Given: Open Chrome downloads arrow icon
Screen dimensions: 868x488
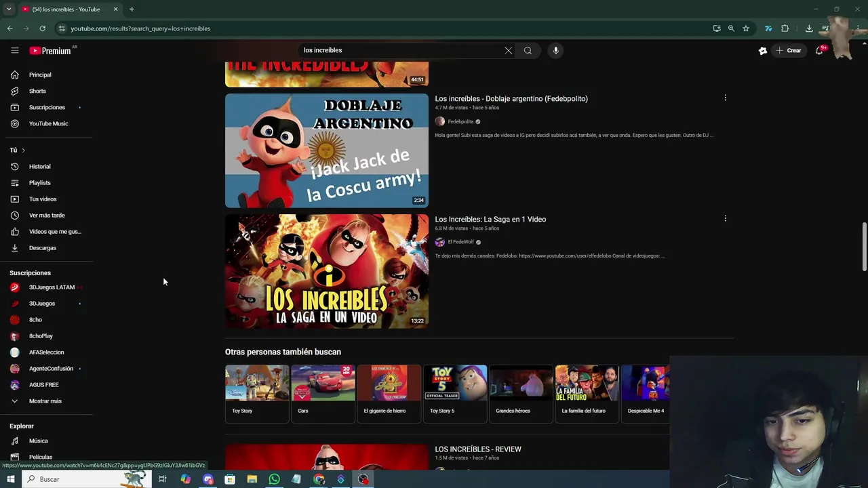Looking at the screenshot, I should pyautogui.click(x=809, y=28).
